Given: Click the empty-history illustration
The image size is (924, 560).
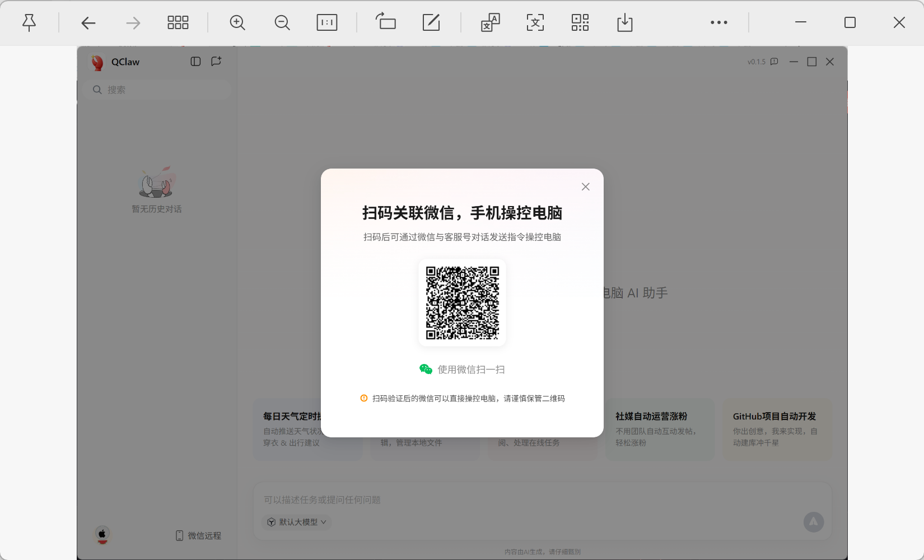Looking at the screenshot, I should [157, 182].
